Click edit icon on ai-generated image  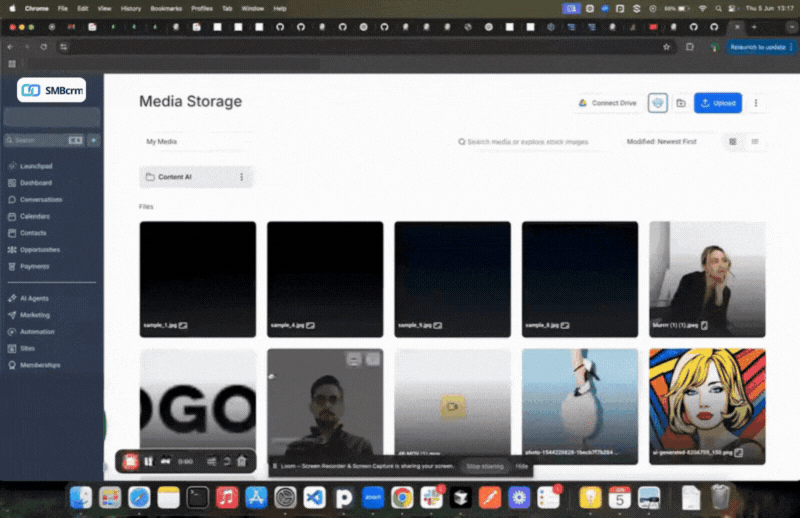pyautogui.click(x=738, y=452)
